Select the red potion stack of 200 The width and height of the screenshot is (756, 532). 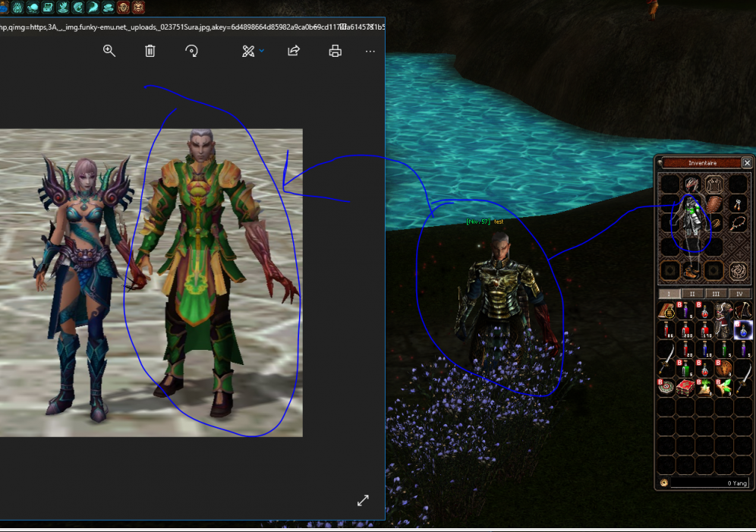[685, 330]
